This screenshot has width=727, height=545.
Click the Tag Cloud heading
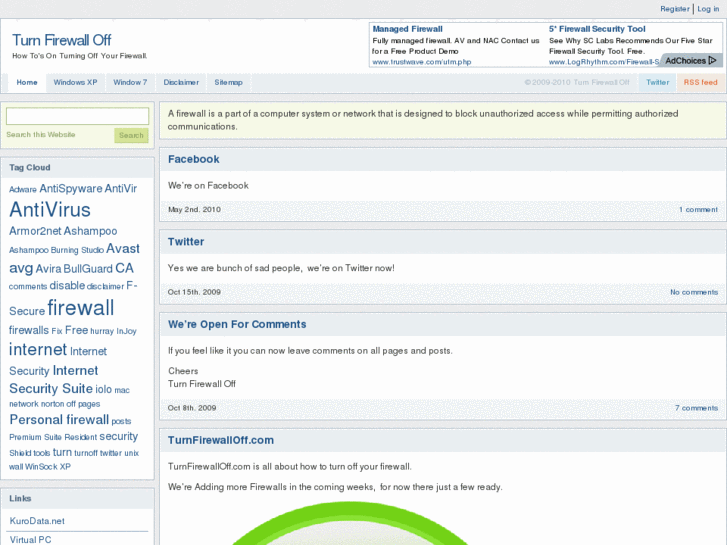[x=30, y=167]
